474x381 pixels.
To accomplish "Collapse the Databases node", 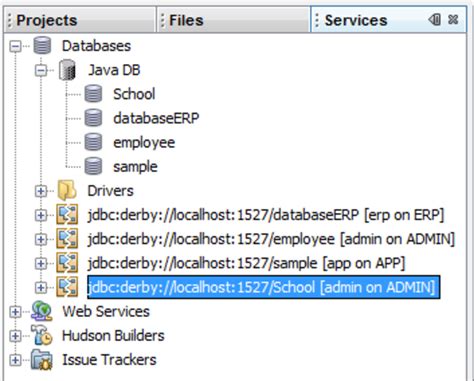I will point(15,46).
